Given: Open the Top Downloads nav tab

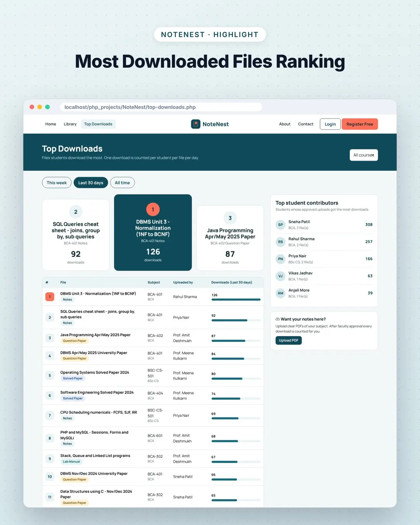Looking at the screenshot, I should point(98,124).
